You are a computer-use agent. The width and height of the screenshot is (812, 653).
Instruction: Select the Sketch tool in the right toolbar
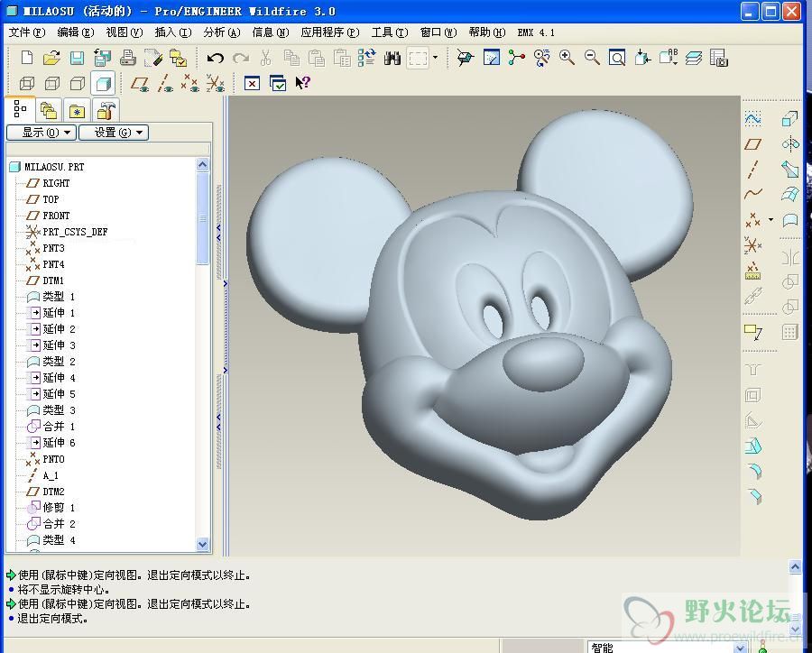point(753,119)
